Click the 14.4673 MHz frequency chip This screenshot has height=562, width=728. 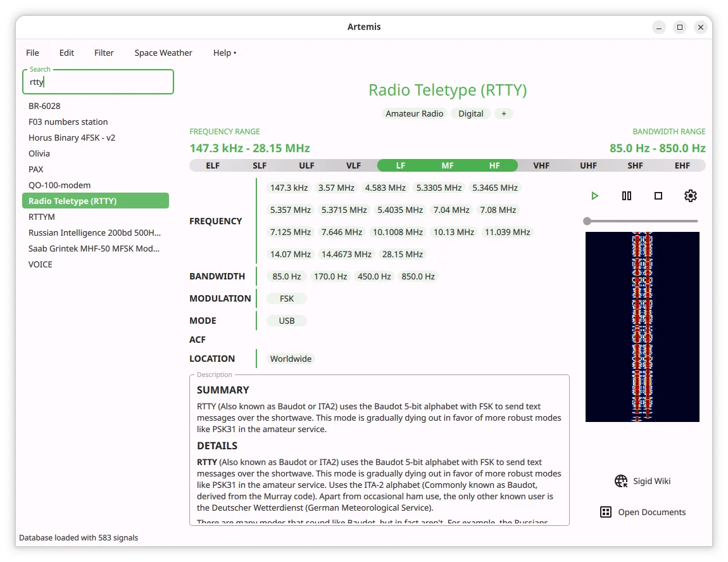[x=347, y=254]
